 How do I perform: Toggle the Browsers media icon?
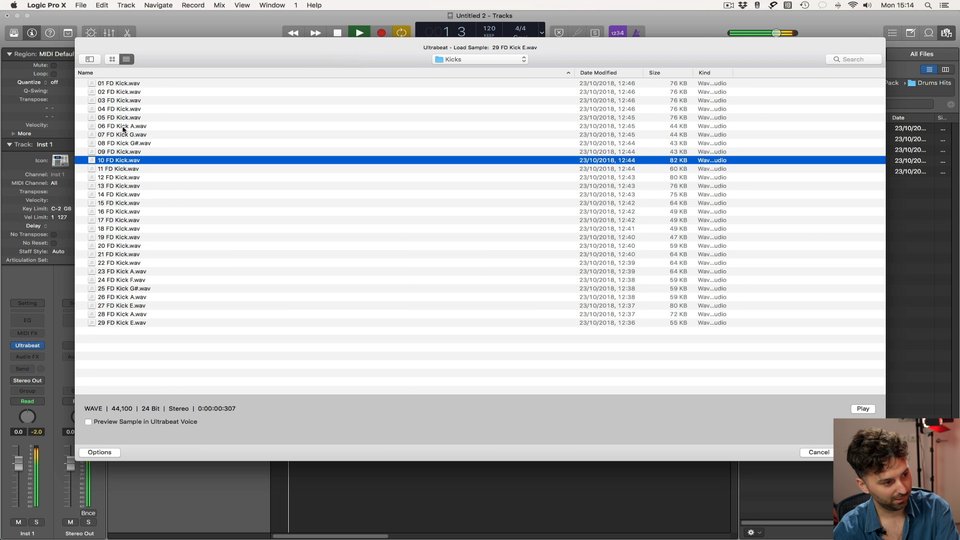point(947,32)
